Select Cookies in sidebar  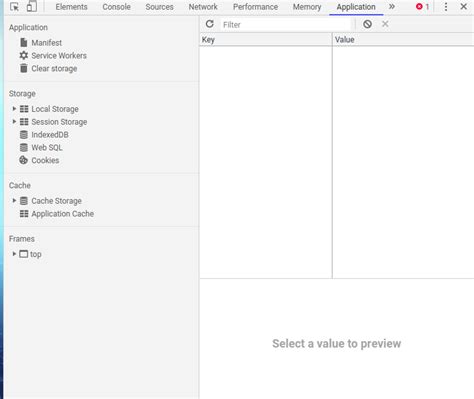pos(45,160)
